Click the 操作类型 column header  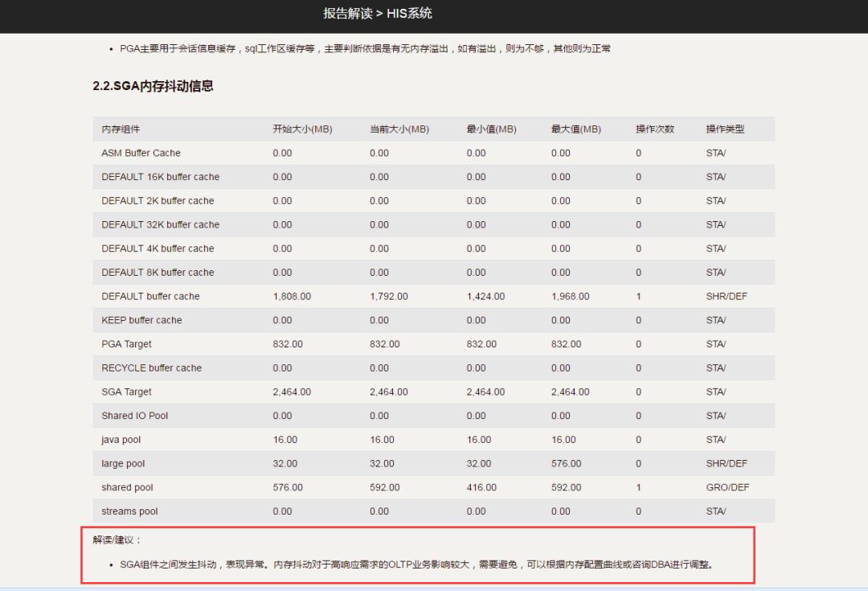[725, 129]
